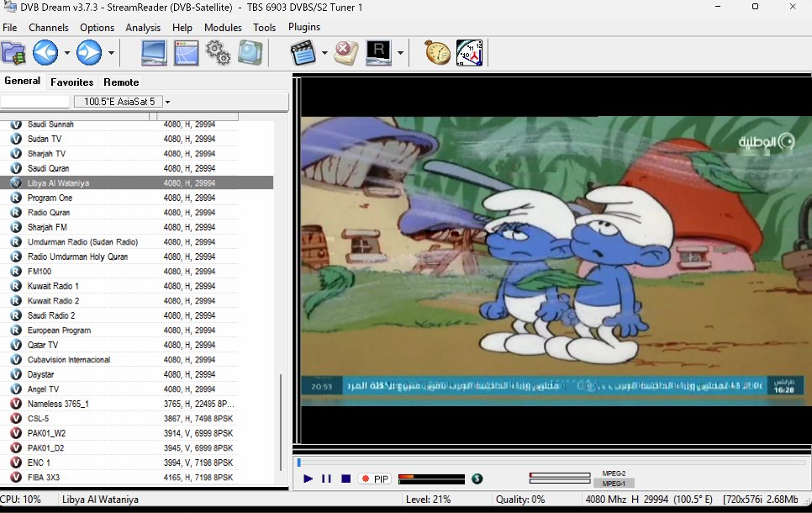
Task: Click the V icon beside Qatar TV
Action: pos(16,345)
